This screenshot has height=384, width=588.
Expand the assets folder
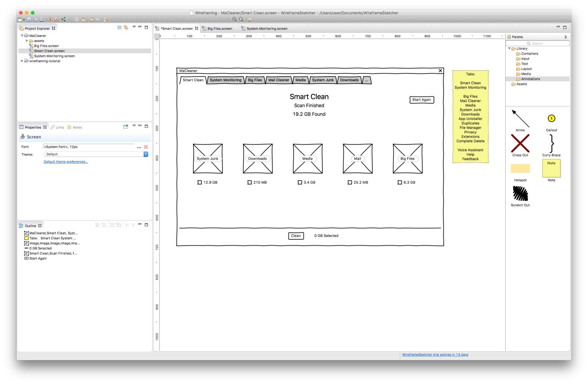(x=27, y=41)
